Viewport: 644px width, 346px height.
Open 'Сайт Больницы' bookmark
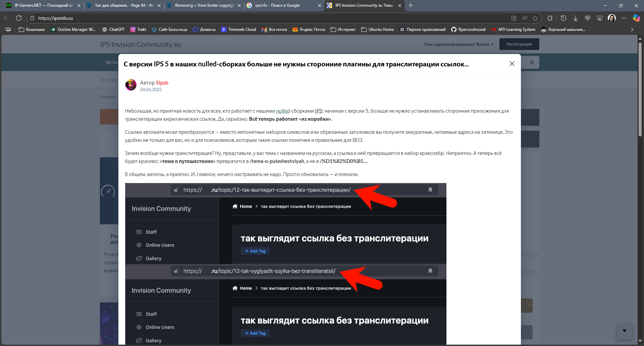coord(169,30)
